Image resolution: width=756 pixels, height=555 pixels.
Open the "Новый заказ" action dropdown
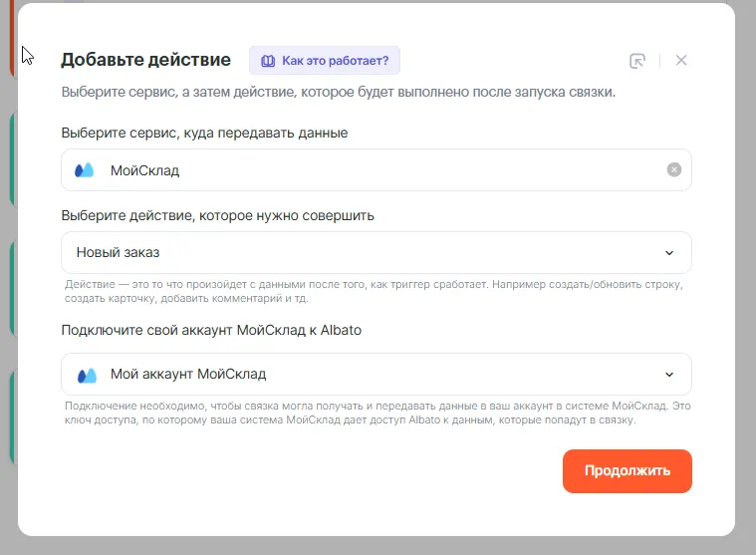(359, 253)
